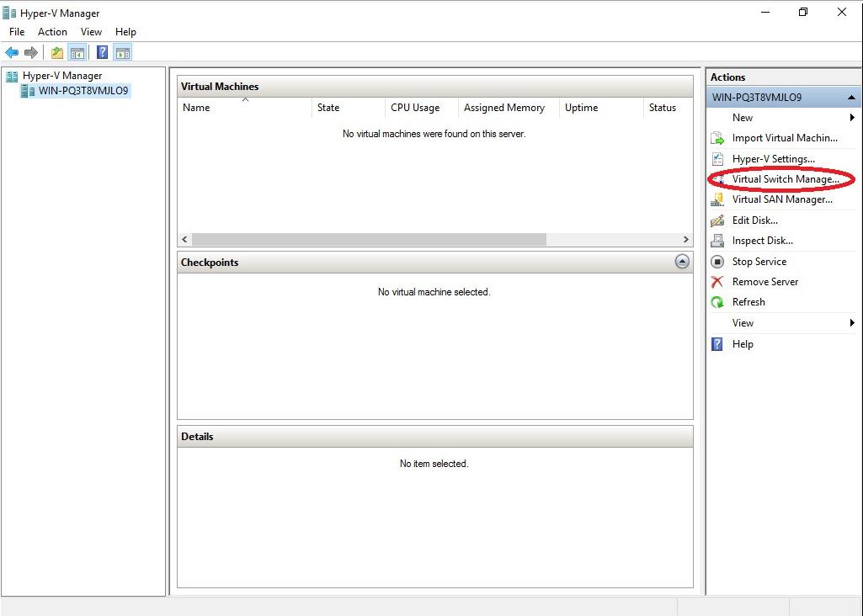Toggle the Show/Hide Action Pane icon

[123, 53]
